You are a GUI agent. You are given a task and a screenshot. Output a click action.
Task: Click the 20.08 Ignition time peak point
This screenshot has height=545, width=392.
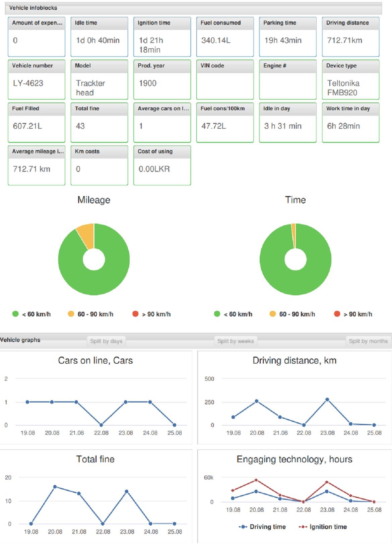point(256,480)
